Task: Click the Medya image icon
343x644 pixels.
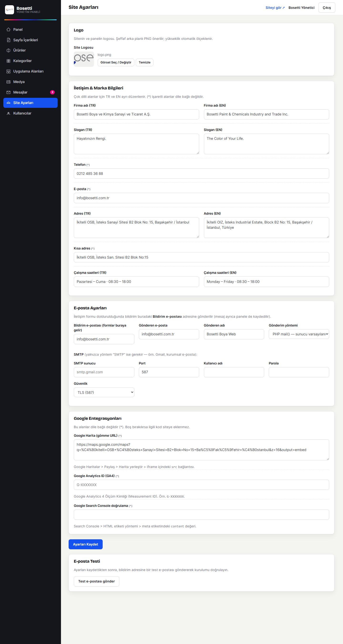Action: (9, 82)
